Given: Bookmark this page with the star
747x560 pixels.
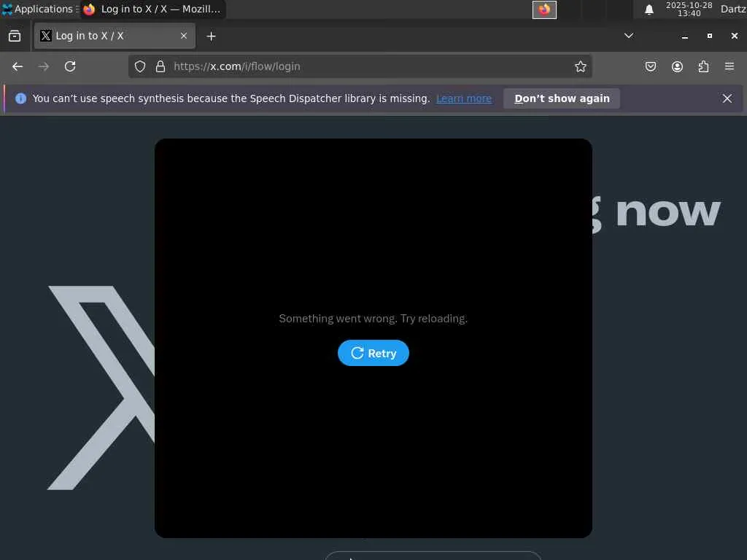Looking at the screenshot, I should pyautogui.click(x=580, y=66).
